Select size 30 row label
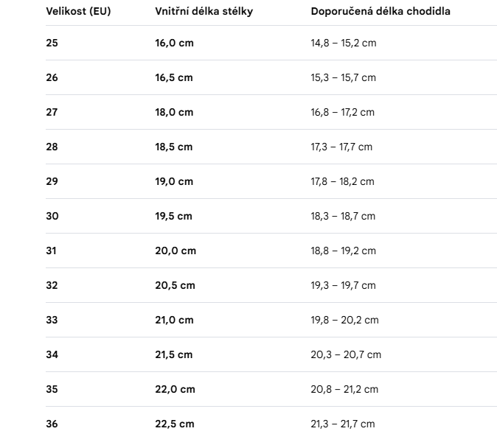This screenshot has width=497, height=448. coord(52,216)
